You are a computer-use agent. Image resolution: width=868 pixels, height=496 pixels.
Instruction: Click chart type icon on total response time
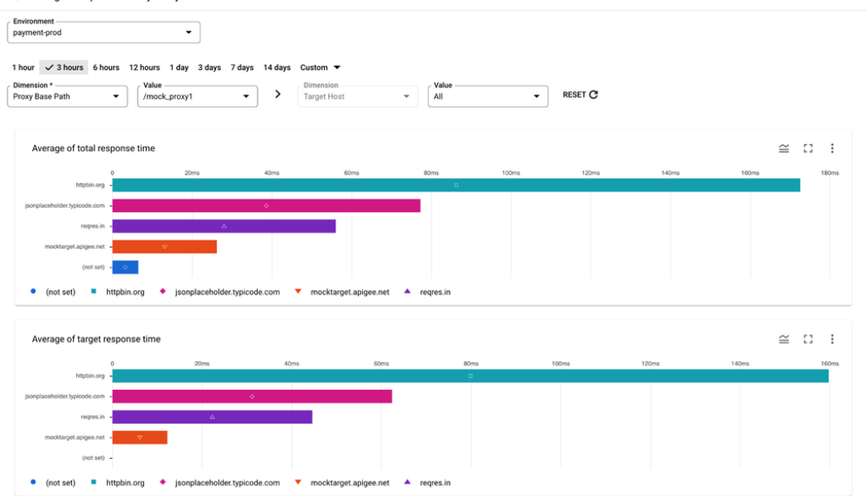coord(784,148)
